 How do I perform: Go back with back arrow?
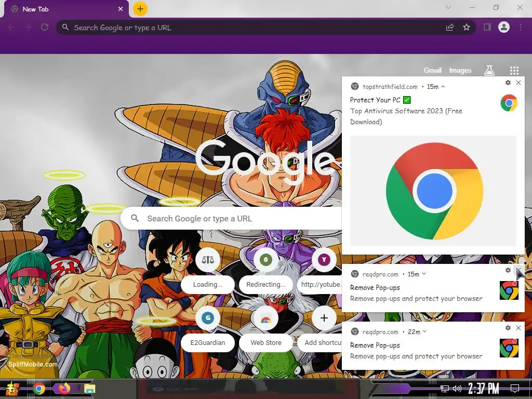(x=11, y=27)
